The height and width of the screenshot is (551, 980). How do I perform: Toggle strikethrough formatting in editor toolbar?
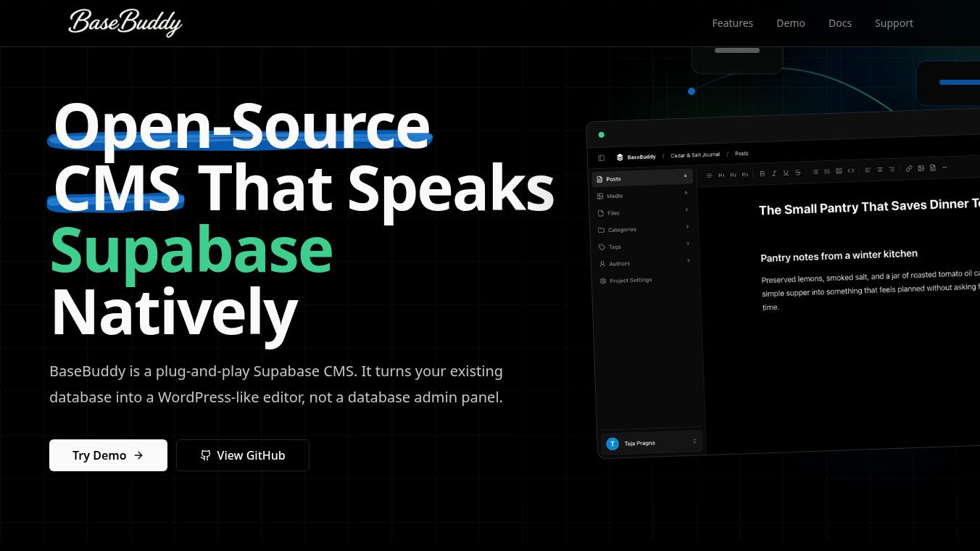coord(798,173)
